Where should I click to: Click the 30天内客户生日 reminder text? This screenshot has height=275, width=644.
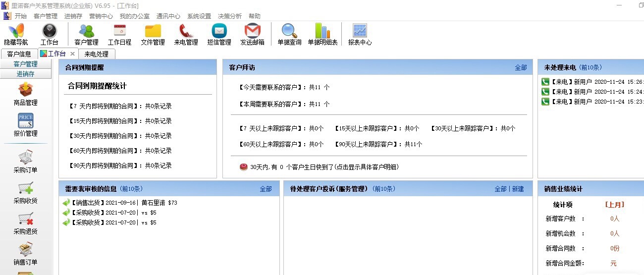coord(324,167)
